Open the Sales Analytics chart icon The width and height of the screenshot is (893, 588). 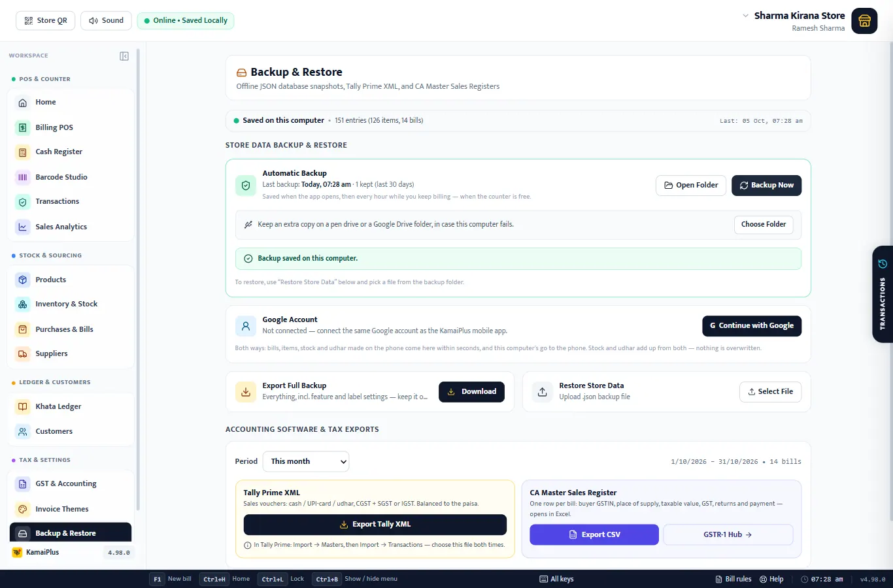23,227
